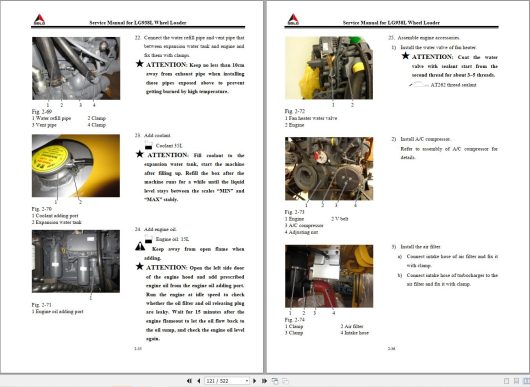The height and width of the screenshot is (387, 530).
Task: Go to the previous page
Action: 199,381
